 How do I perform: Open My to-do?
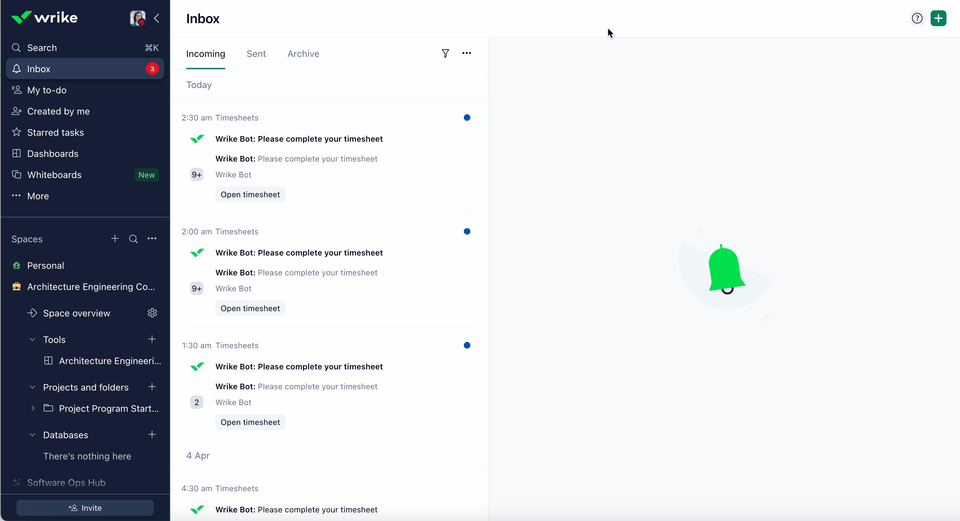point(85,90)
